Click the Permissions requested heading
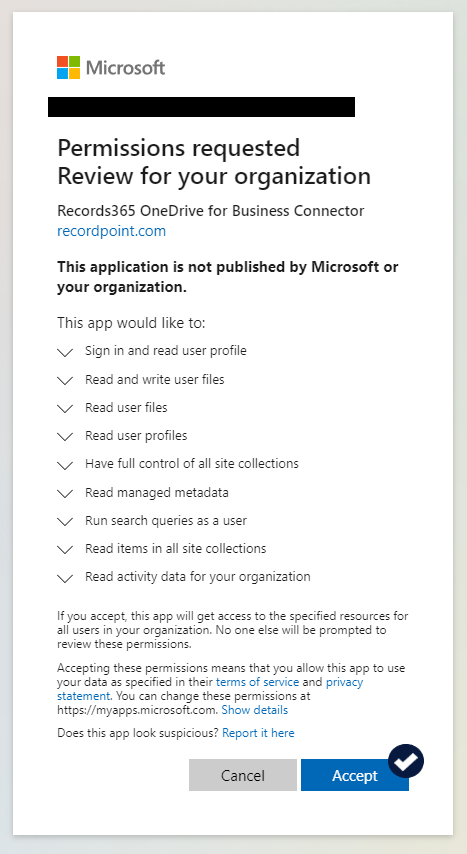The height and width of the screenshot is (854, 467). click(179, 148)
